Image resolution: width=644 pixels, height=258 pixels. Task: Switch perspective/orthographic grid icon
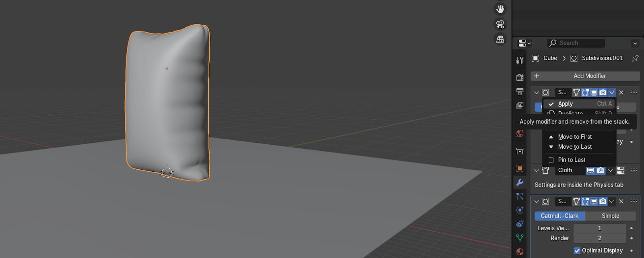tap(500, 39)
